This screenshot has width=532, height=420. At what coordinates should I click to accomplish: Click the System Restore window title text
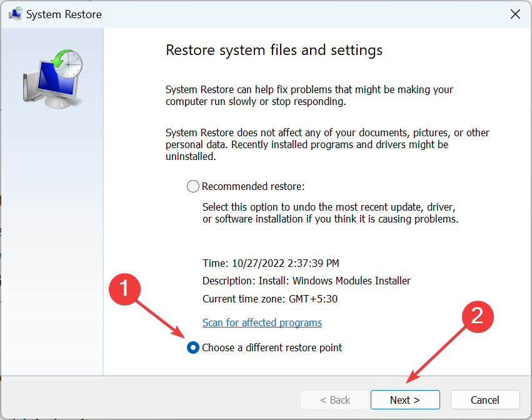pyautogui.click(x=64, y=14)
